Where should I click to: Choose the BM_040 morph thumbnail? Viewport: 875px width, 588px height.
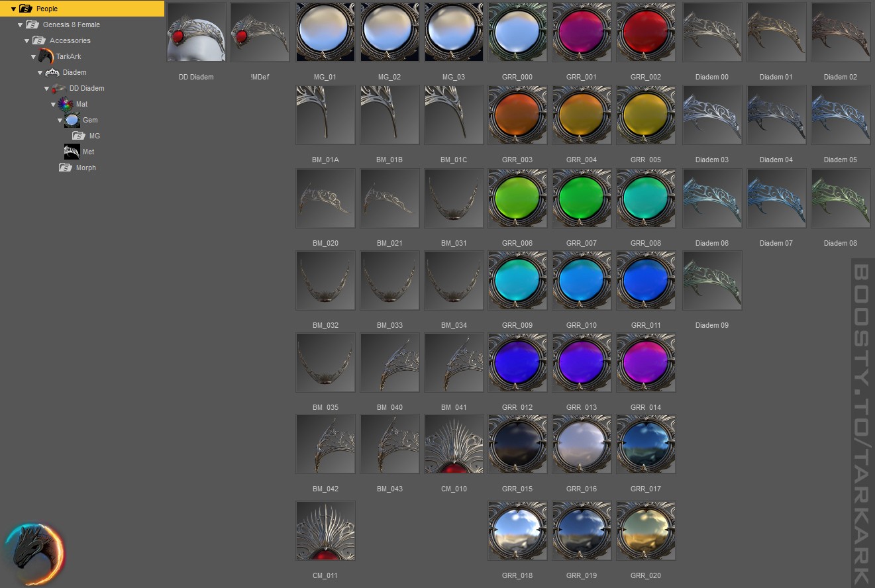389,362
